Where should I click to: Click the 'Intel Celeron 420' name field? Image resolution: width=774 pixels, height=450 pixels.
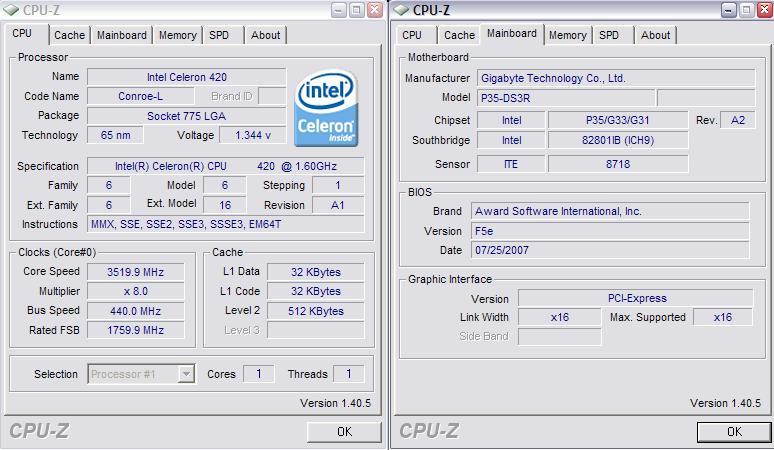(x=187, y=77)
